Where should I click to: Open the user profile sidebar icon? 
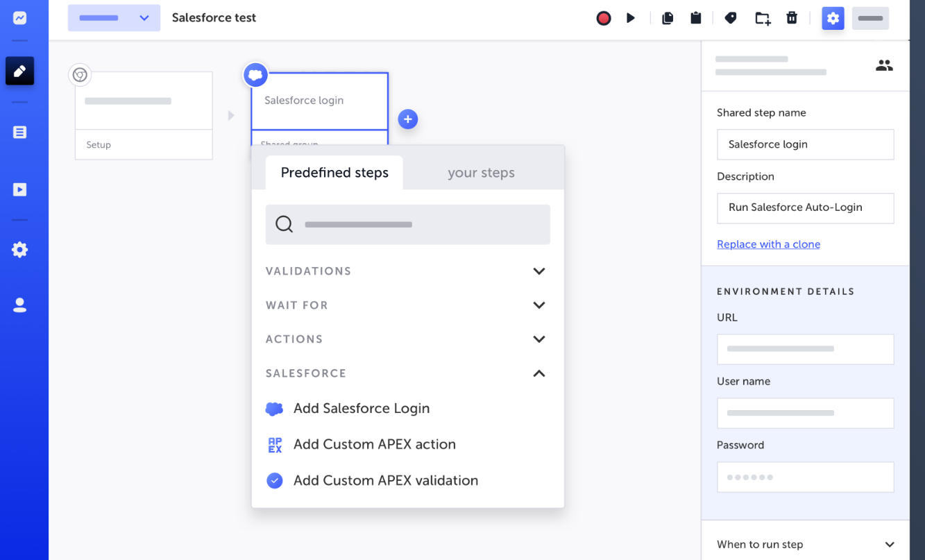(19, 304)
